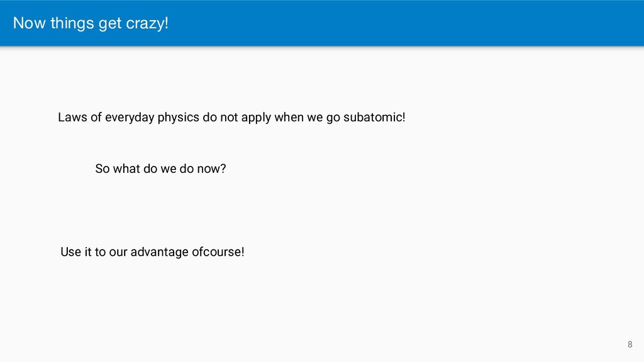This screenshot has height=362, width=644.
Task: Click the text "So what do we do now?"
Action: click(160, 169)
